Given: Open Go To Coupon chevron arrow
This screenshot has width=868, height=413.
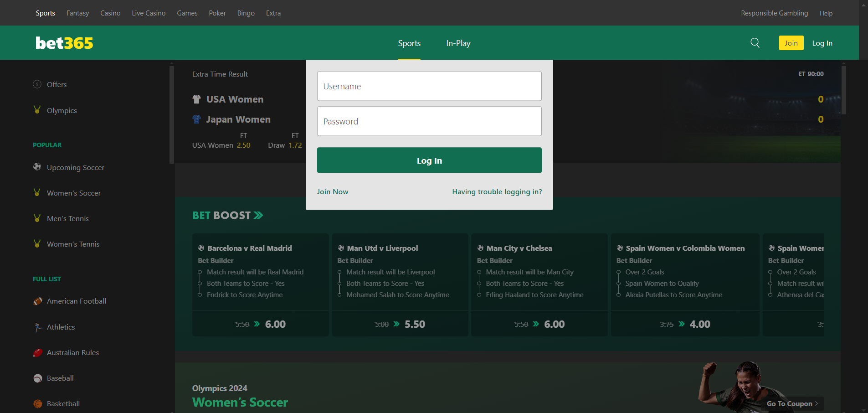Looking at the screenshot, I should [x=817, y=403].
